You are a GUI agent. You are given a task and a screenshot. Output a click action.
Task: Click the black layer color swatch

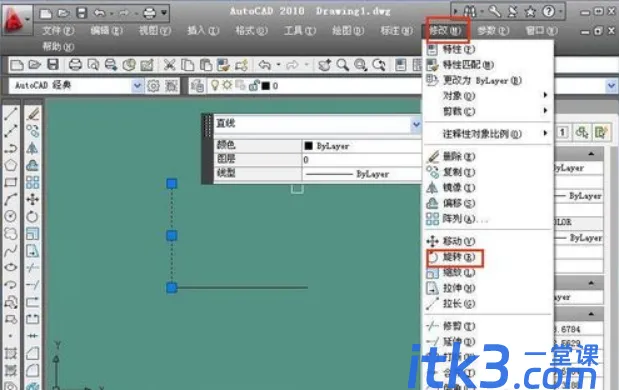pyautogui.click(x=266, y=85)
